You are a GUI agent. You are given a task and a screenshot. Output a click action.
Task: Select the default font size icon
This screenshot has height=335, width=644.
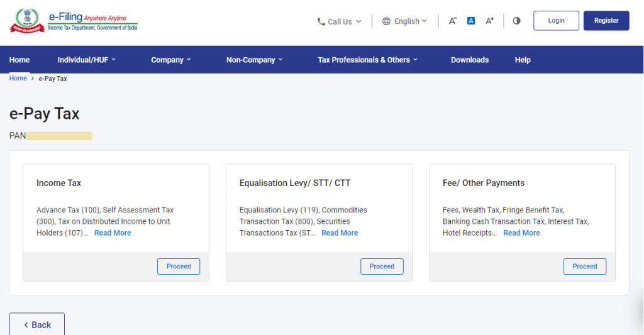(x=471, y=21)
